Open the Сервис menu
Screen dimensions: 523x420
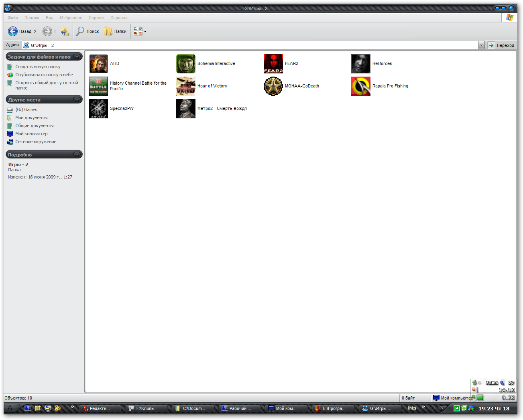click(x=96, y=18)
